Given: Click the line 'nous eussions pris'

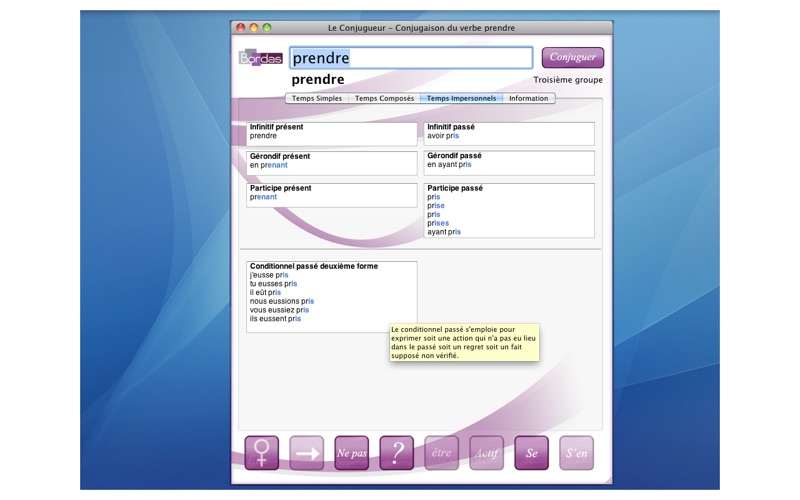Looking at the screenshot, I should pyautogui.click(x=282, y=301).
